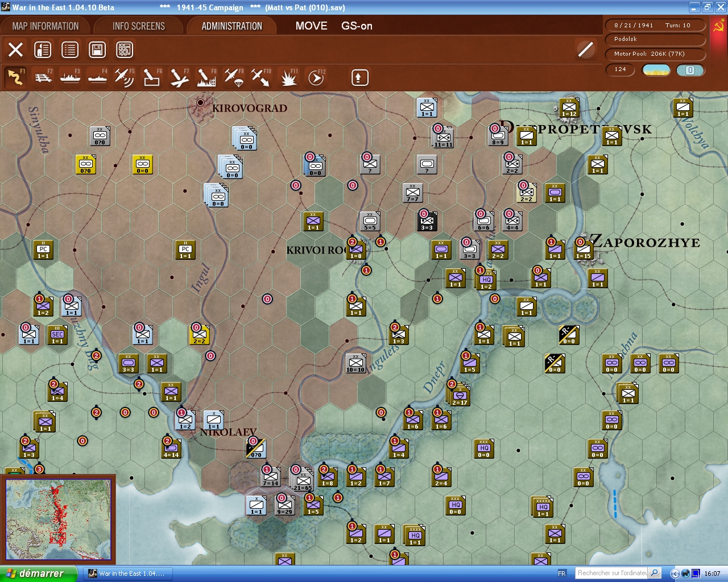
Task: Click the MOVE mode label
Action: point(311,26)
